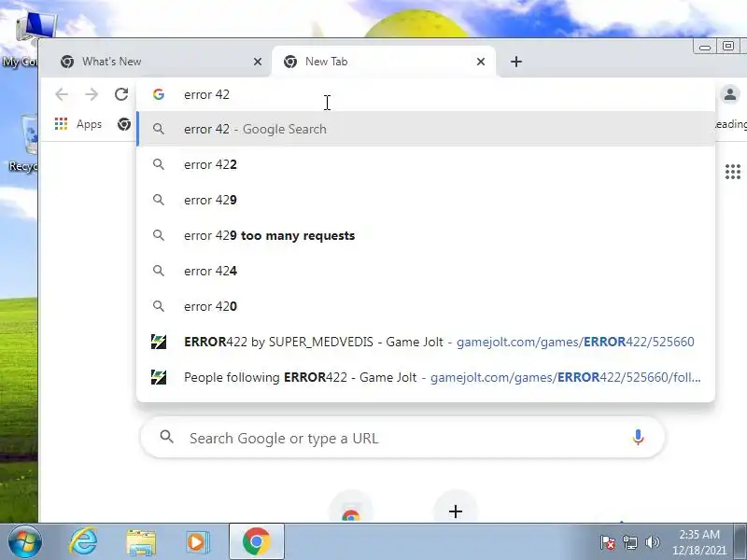Screen dimensions: 747x560
Task: Click the browser back arrow
Action: (62, 94)
